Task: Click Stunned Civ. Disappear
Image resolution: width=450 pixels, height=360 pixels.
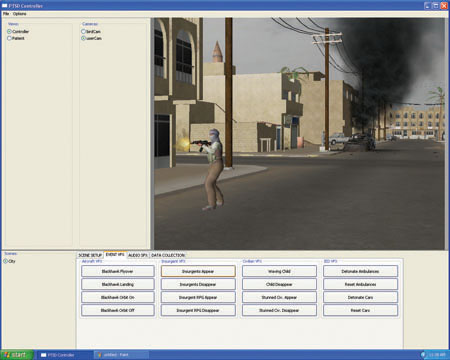Action: coord(279,310)
